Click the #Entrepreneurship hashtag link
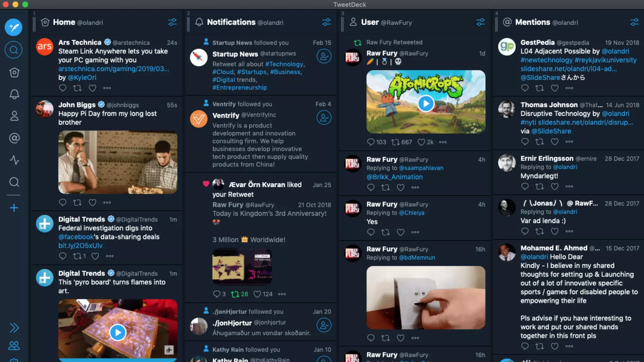Image resolution: width=644 pixels, height=362 pixels. pos(239,88)
